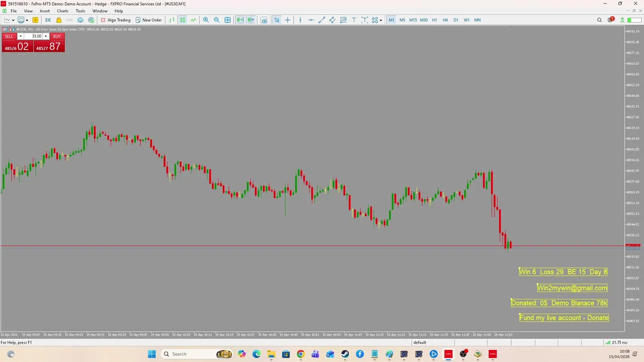Image resolution: width=644 pixels, height=362 pixels.
Task: Switch to M5 timeframe
Action: pos(402,20)
